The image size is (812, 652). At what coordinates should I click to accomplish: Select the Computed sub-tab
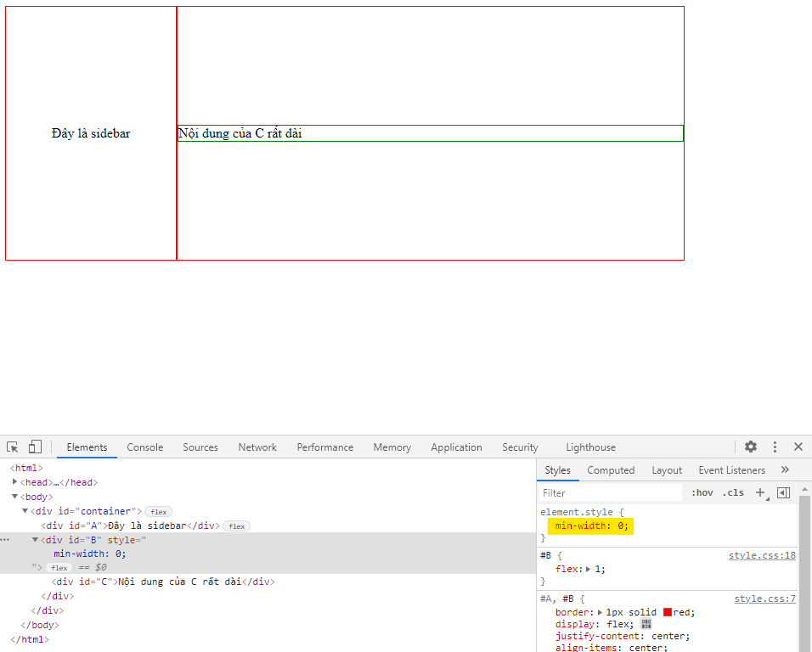coord(611,470)
